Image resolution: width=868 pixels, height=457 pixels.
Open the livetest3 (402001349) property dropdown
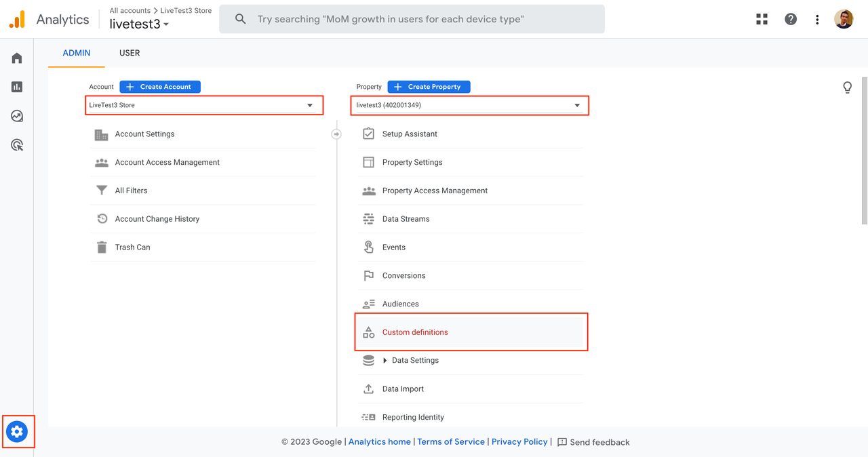tap(470, 105)
